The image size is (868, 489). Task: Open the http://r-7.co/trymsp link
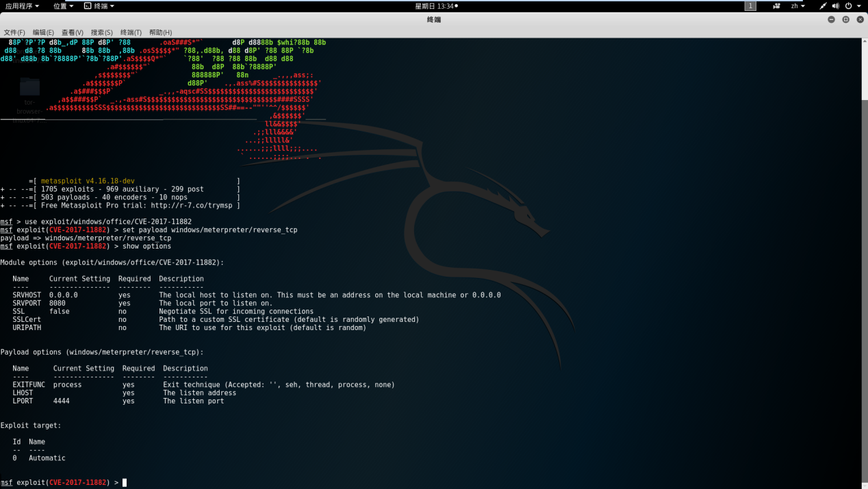pos(192,205)
